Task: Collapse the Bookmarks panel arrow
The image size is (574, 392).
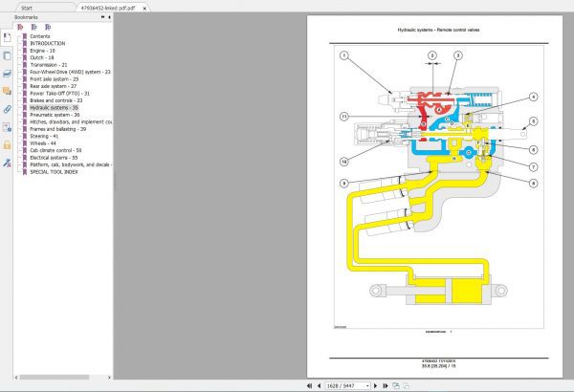Action: click(x=109, y=17)
